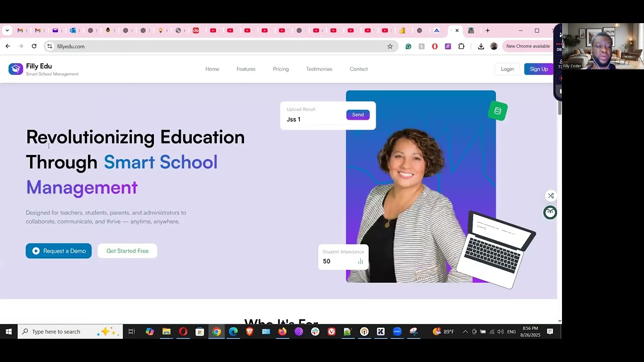Go to the Home nav link
Screen dimensions: 644x362
[x=212, y=69]
